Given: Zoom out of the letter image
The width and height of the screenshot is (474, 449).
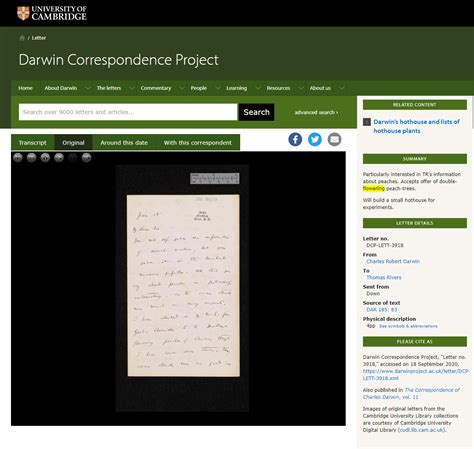Looking at the screenshot, I should click(x=31, y=157).
